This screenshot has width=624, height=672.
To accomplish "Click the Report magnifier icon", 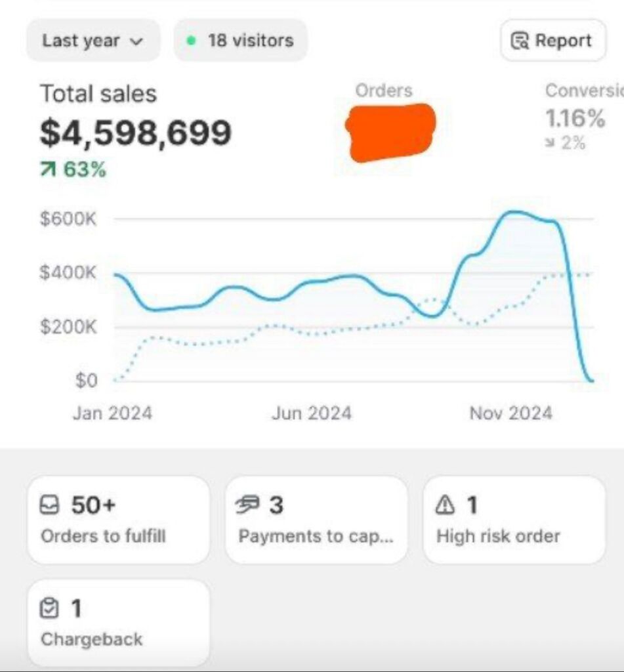I will 520,41.
